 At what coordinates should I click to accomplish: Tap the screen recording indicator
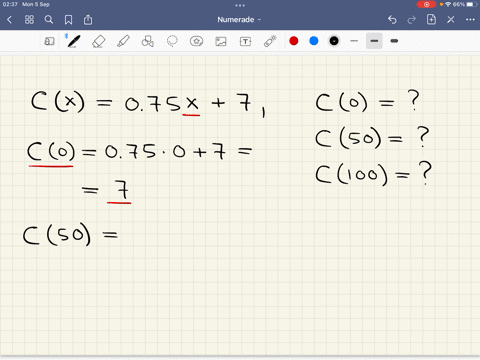426,4
